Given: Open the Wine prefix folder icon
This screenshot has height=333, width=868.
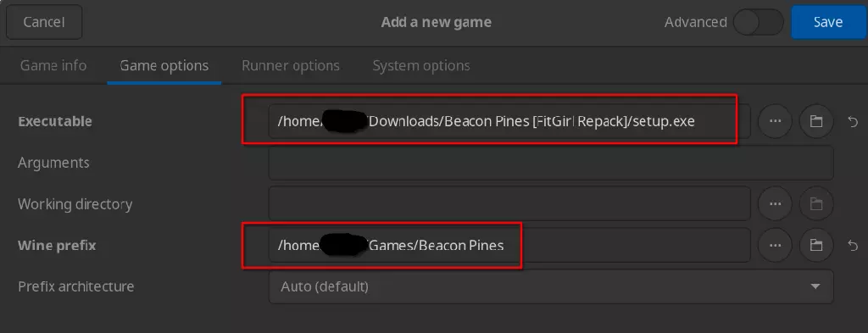Looking at the screenshot, I should [816, 245].
